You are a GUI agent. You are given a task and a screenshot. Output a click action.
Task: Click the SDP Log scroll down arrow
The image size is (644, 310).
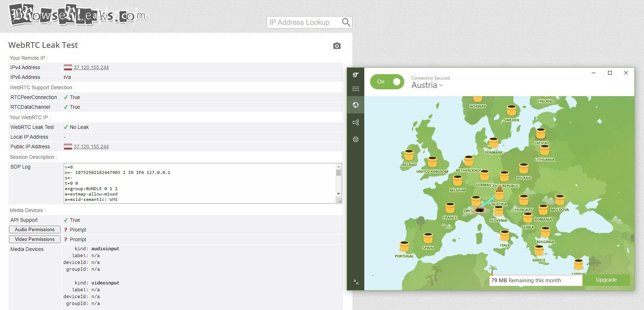click(x=338, y=194)
